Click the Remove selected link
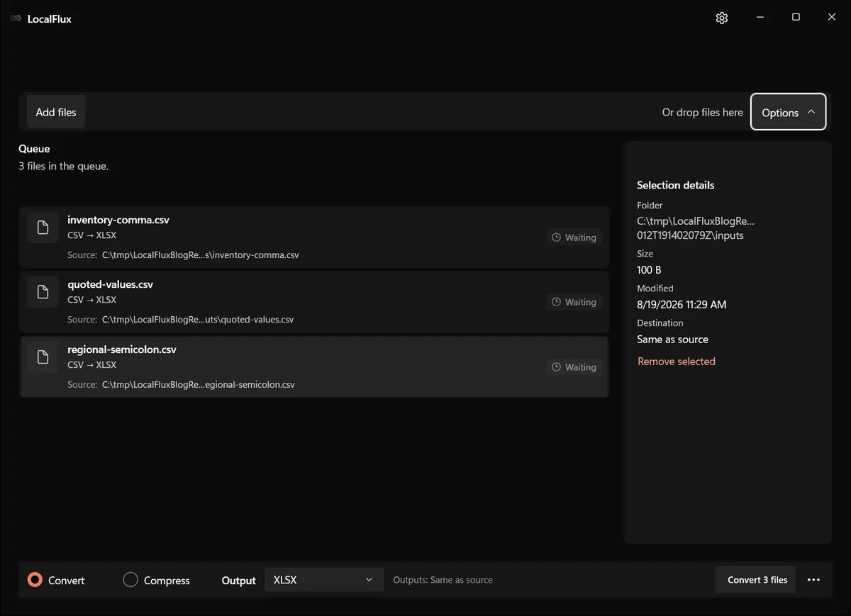The image size is (851, 616). (677, 362)
